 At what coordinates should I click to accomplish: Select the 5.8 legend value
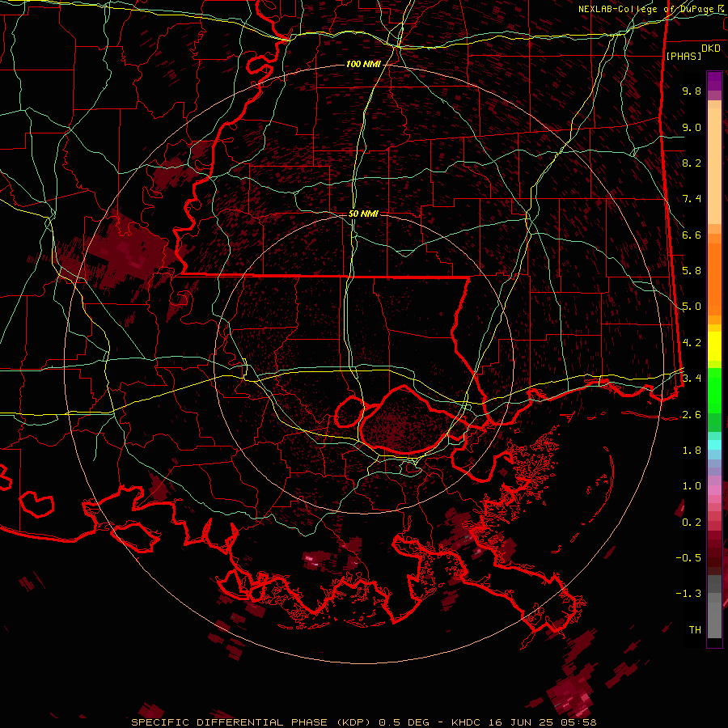point(692,271)
